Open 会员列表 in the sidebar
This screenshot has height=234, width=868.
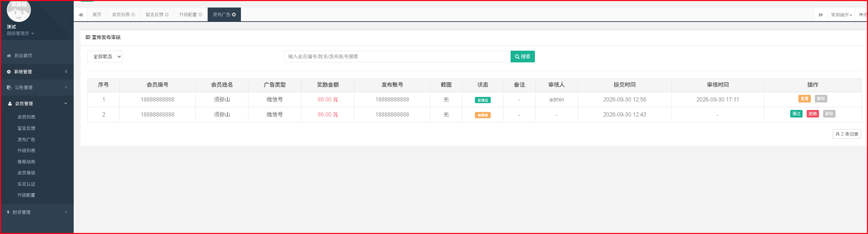[x=26, y=117]
